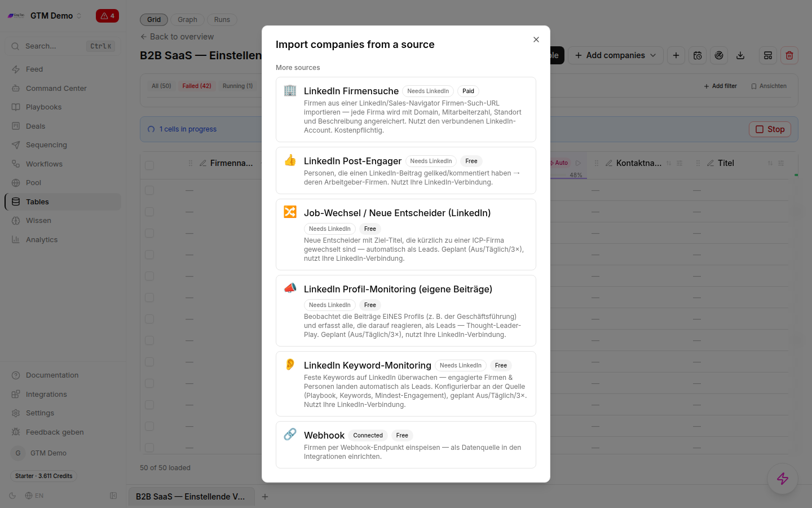Collapse the sidebar panel icon
This screenshot has height=508, width=812.
pyautogui.click(x=113, y=496)
